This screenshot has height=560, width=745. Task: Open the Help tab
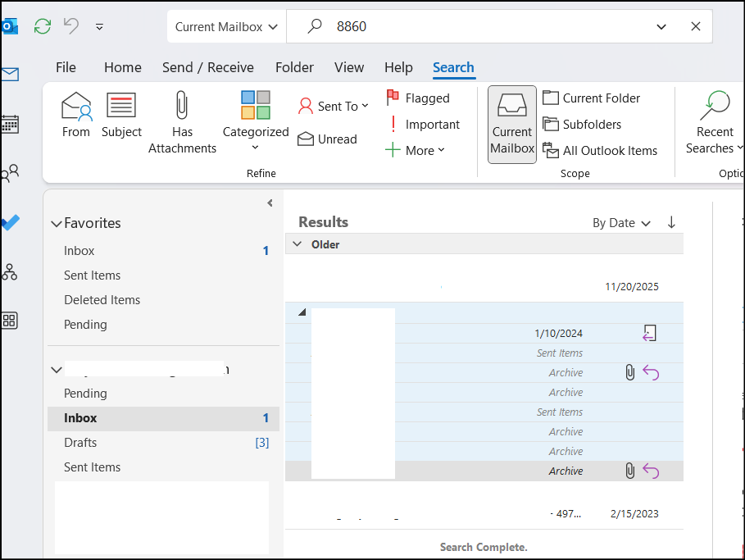pos(398,67)
